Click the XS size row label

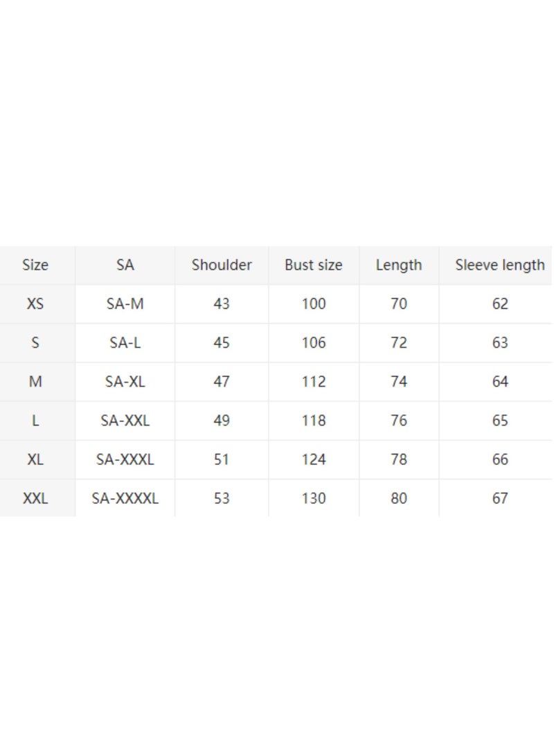tap(35, 304)
